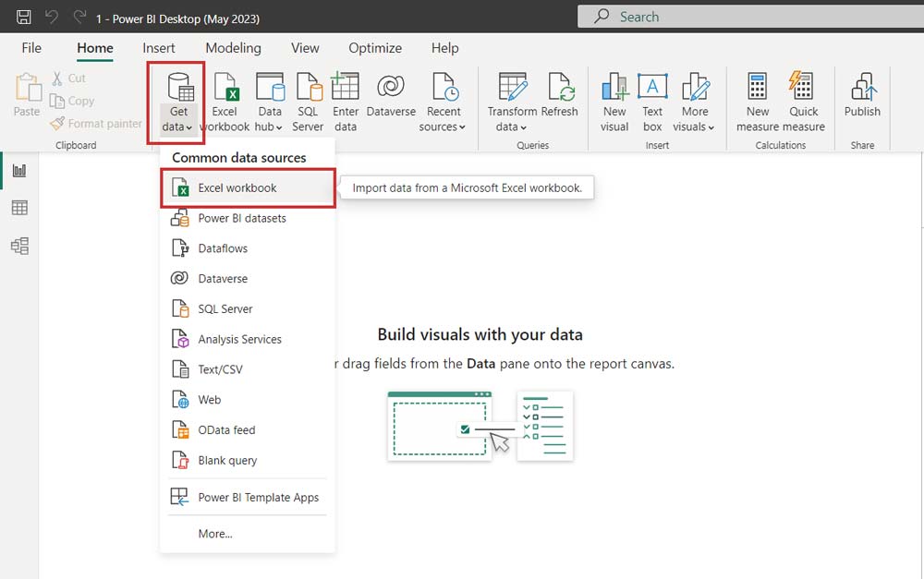Open the Insert ribbon tab
Screen dimensions: 924x579
[x=159, y=48]
